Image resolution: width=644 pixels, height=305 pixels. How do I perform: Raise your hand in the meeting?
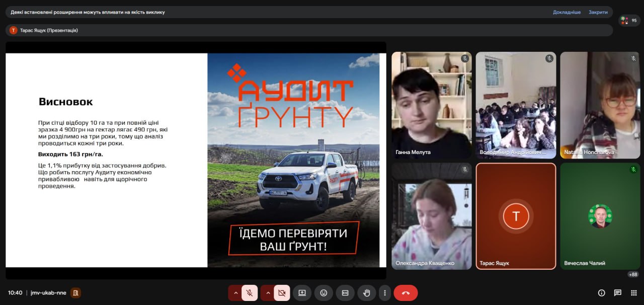(367, 292)
